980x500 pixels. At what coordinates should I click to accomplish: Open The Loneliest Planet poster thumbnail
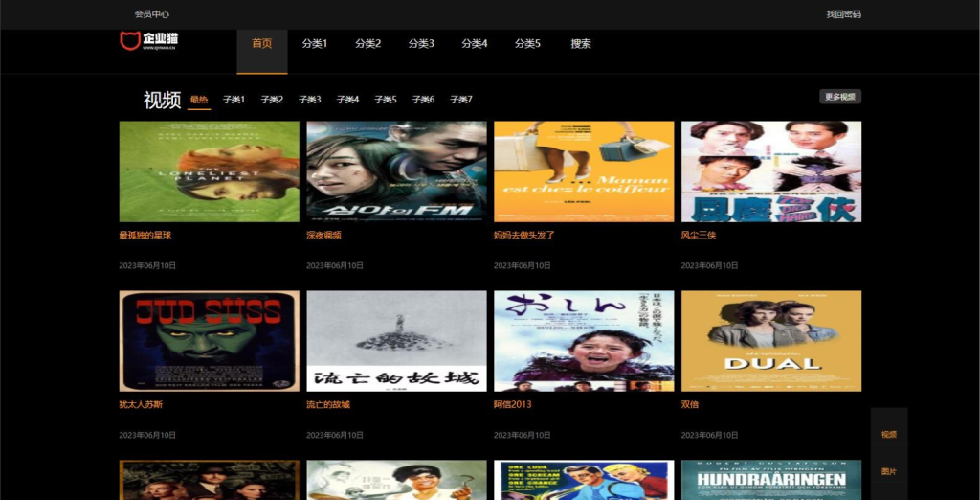click(209, 171)
